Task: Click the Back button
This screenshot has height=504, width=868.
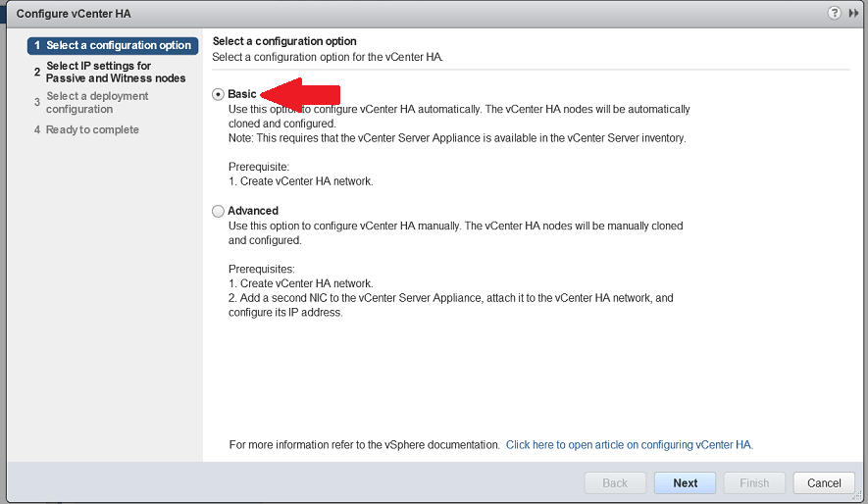Action: pyautogui.click(x=615, y=483)
